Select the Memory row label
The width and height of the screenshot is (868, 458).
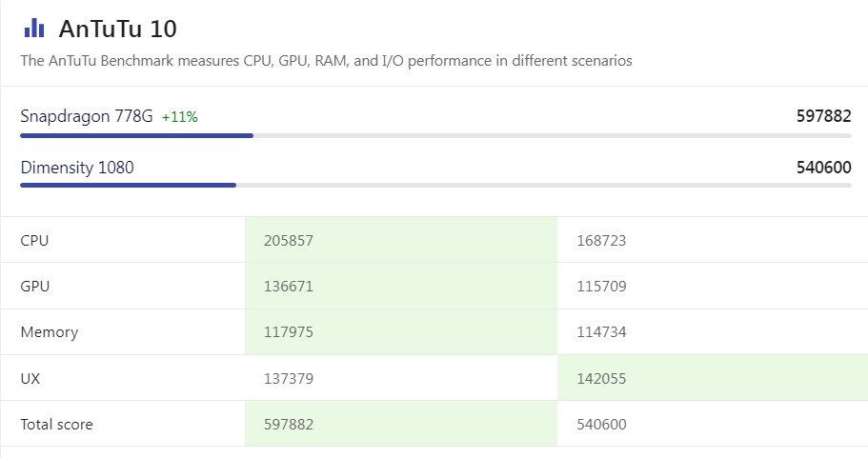coord(50,332)
